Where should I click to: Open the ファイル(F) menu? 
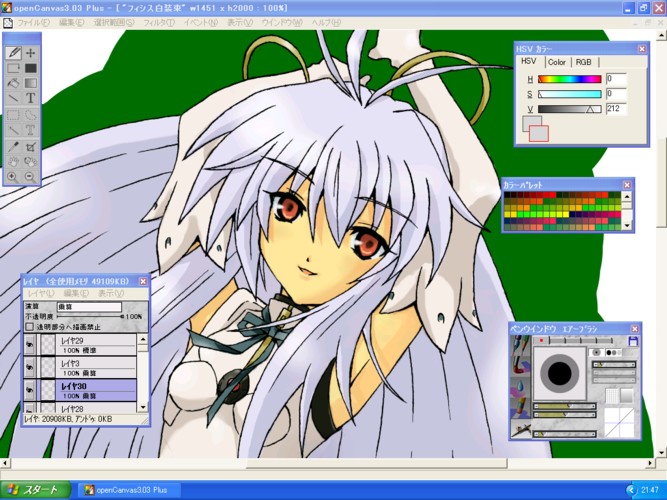[x=33, y=23]
